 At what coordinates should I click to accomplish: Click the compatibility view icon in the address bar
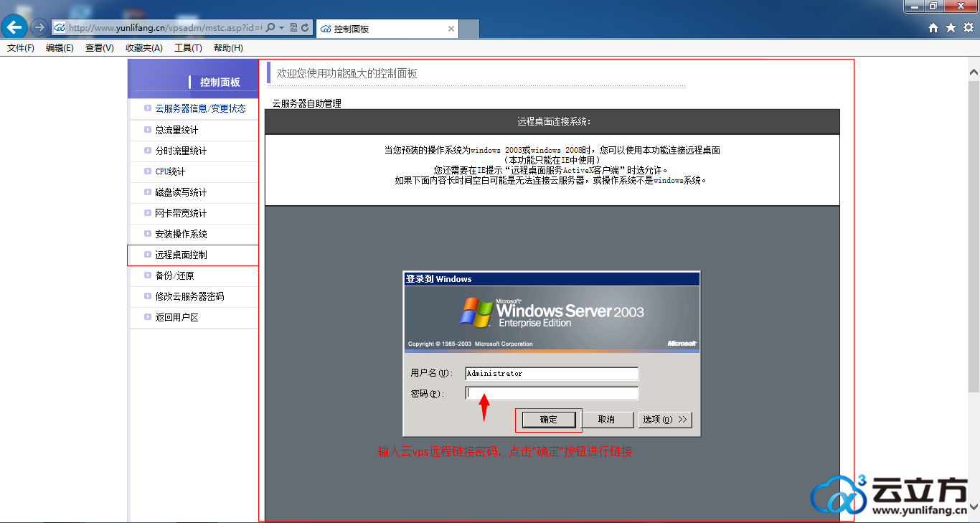point(293,27)
